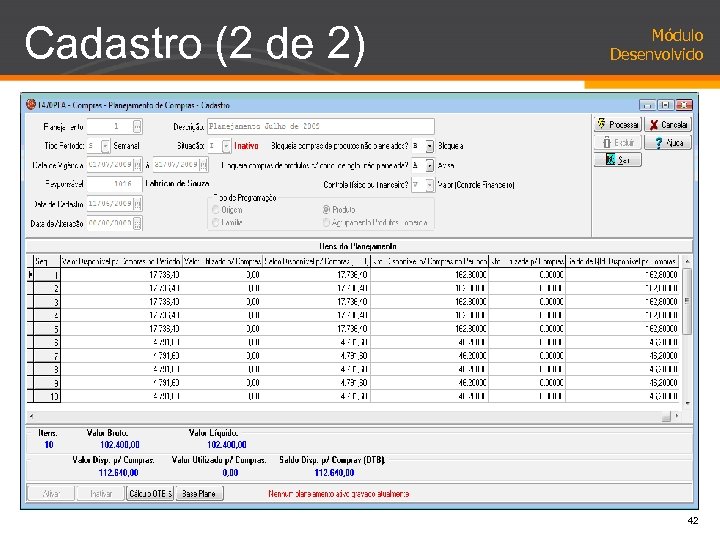Open calendar for Data de Cadastro
The image size is (720, 540).
pos(137,203)
